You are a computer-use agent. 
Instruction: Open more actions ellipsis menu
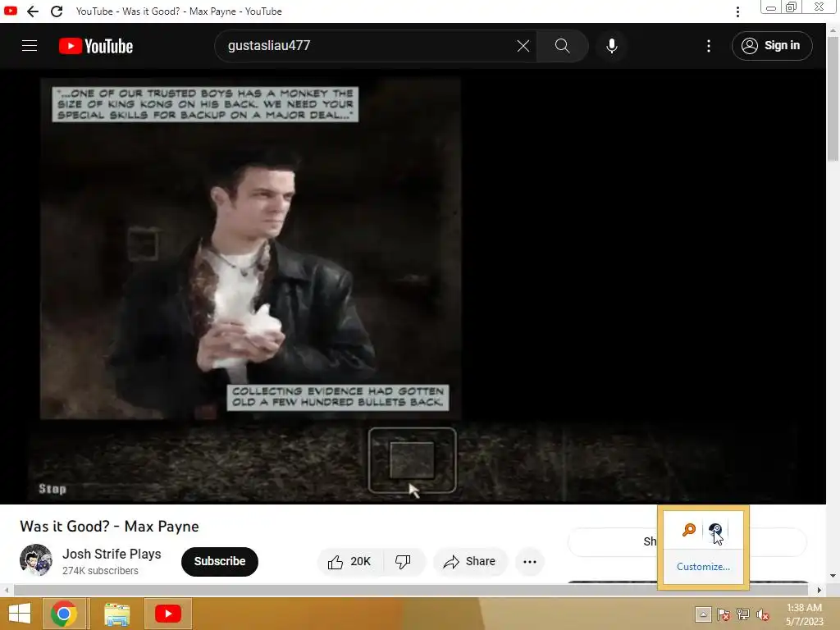click(530, 561)
